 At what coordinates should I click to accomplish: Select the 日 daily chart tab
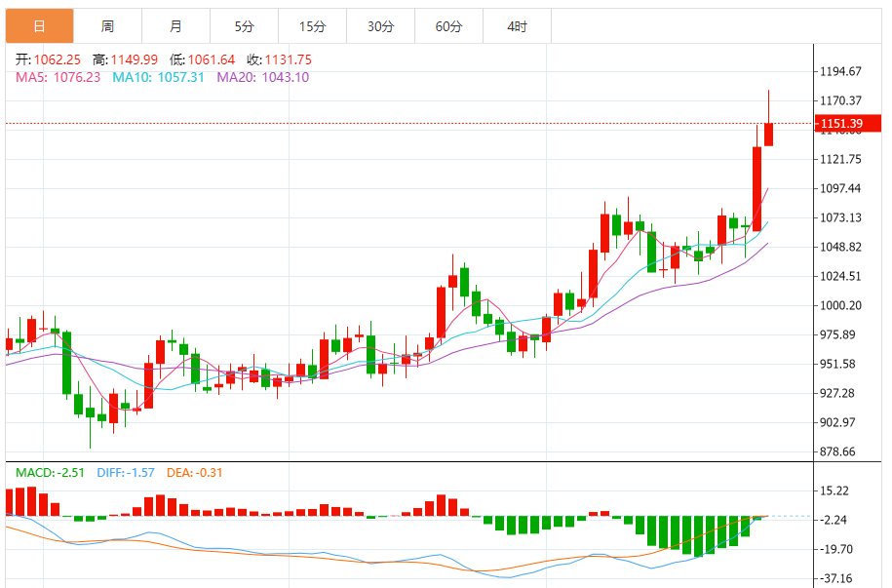[x=39, y=26]
